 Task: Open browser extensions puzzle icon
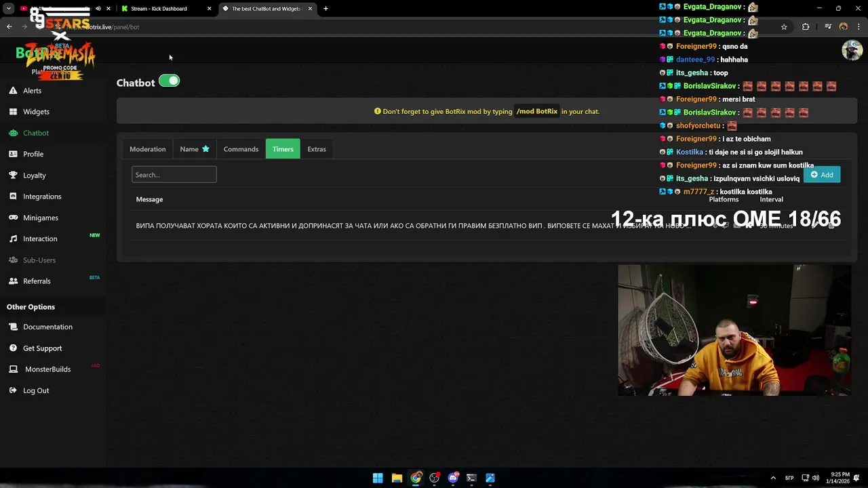pos(806,27)
